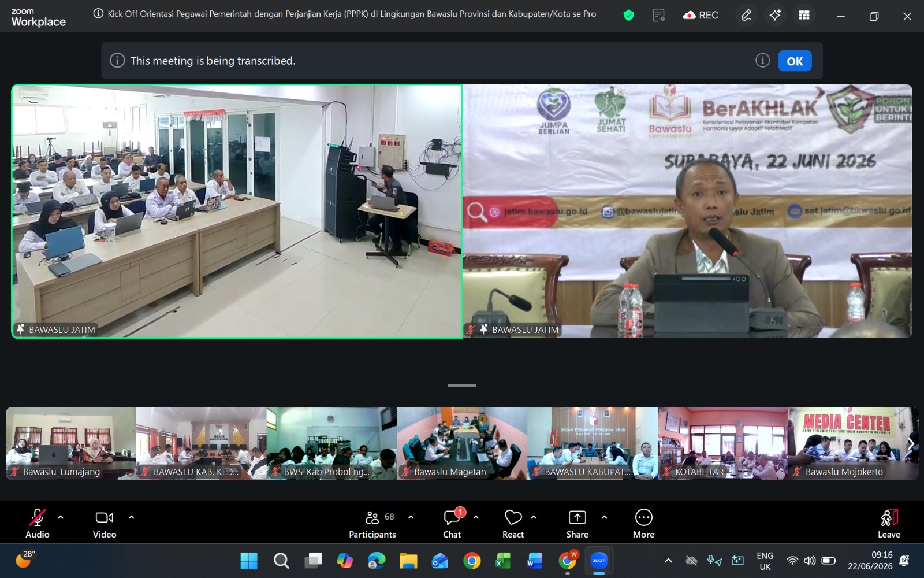Viewport: 924px width, 578px height.
Task: Start screen sharing with Share
Action: coord(577,524)
